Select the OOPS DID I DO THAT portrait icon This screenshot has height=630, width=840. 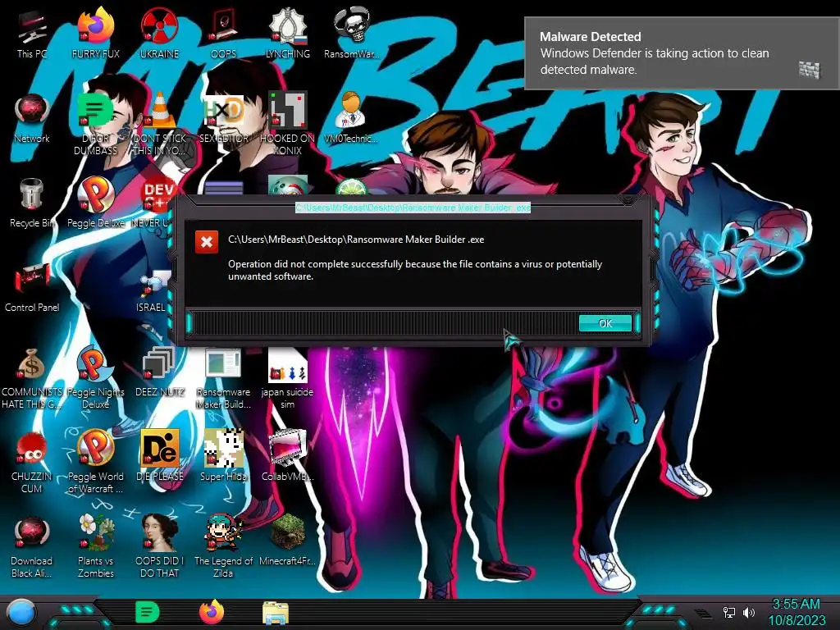pos(159,546)
